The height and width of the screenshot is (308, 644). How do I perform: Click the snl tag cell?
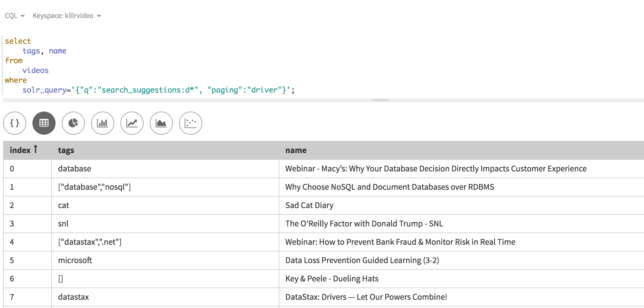point(63,224)
